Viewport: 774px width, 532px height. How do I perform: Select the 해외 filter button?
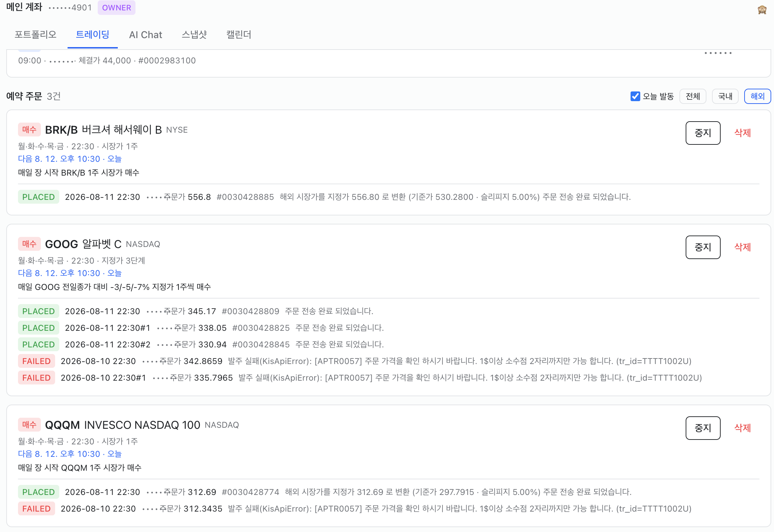(x=757, y=96)
